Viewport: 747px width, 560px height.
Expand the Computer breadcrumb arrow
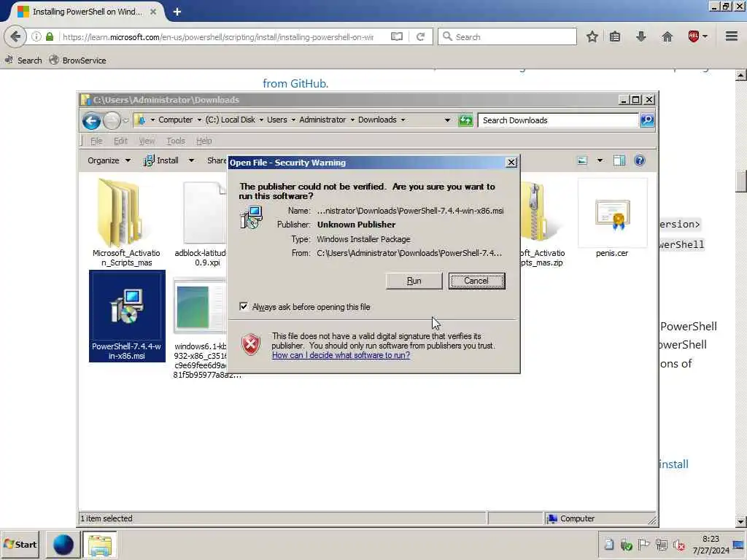coord(199,120)
